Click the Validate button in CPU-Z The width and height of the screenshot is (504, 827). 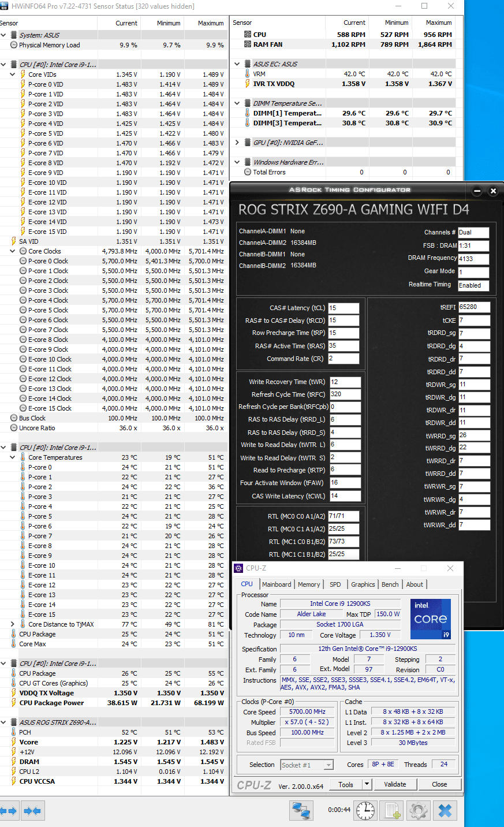pos(395,784)
